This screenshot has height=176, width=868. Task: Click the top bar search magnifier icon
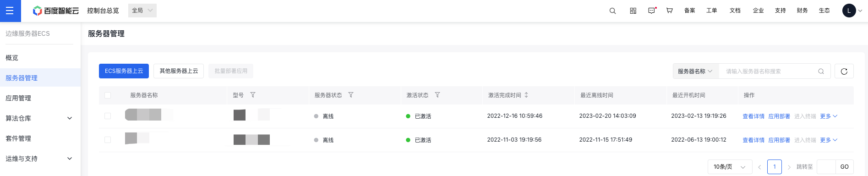pos(612,11)
